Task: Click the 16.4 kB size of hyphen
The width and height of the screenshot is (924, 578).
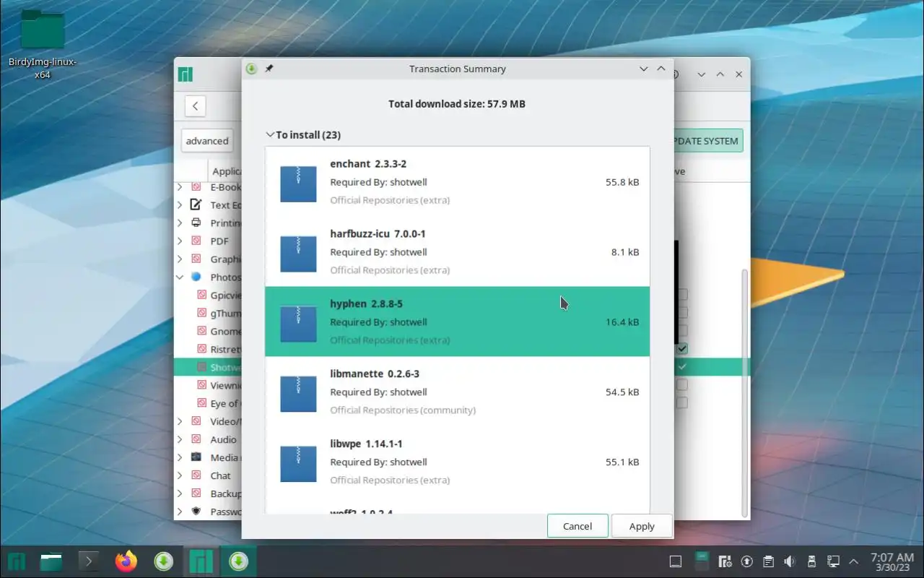Action: pyautogui.click(x=622, y=322)
